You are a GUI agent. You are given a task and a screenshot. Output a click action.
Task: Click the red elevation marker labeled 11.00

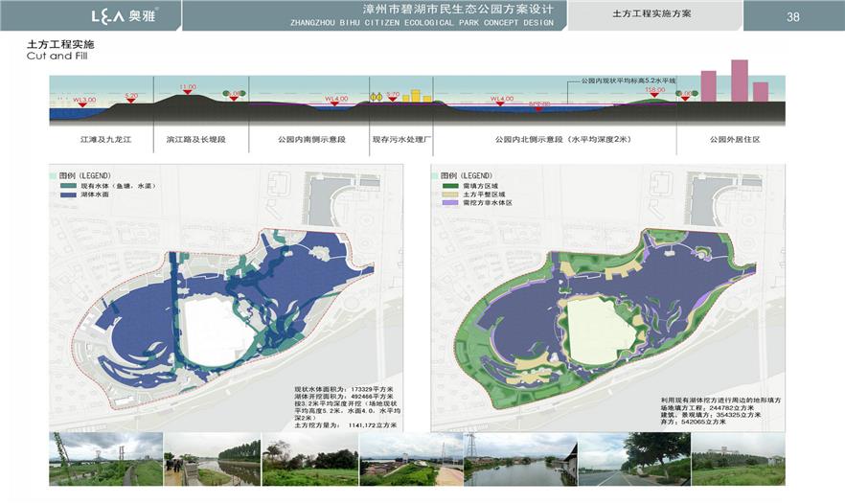click(x=187, y=87)
